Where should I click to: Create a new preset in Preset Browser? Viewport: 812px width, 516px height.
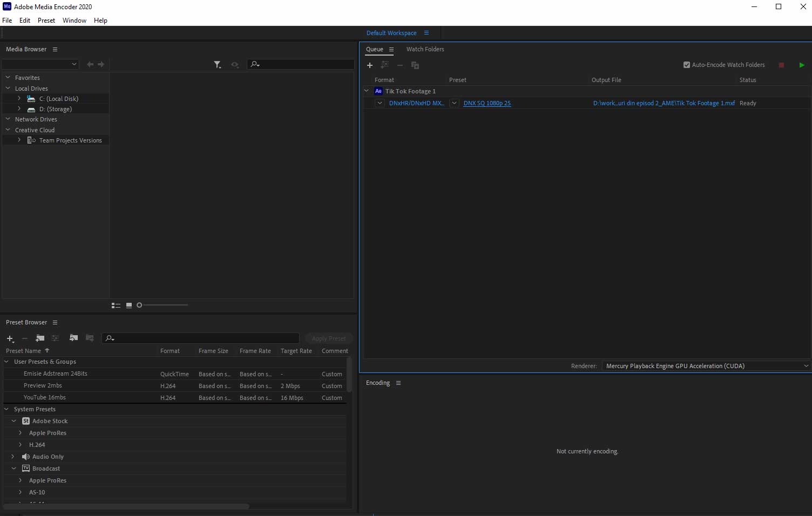point(9,338)
